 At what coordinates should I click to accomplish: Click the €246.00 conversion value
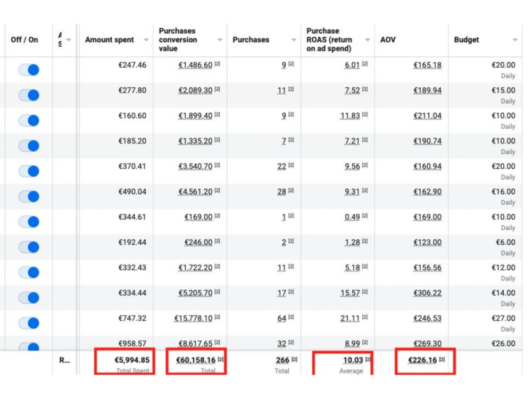198,243
